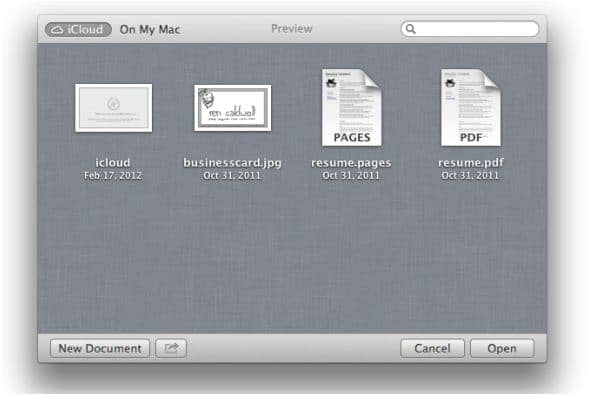
Task: Click the magnifying glass search icon
Action: point(410,29)
